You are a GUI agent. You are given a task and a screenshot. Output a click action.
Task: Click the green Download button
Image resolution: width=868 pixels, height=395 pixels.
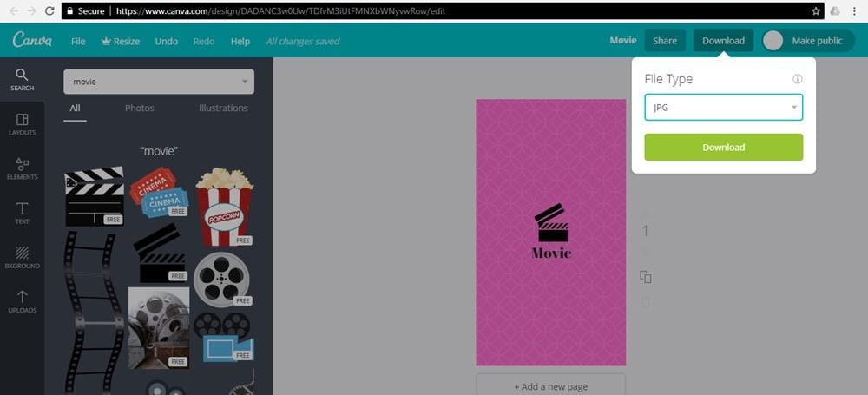tap(723, 148)
